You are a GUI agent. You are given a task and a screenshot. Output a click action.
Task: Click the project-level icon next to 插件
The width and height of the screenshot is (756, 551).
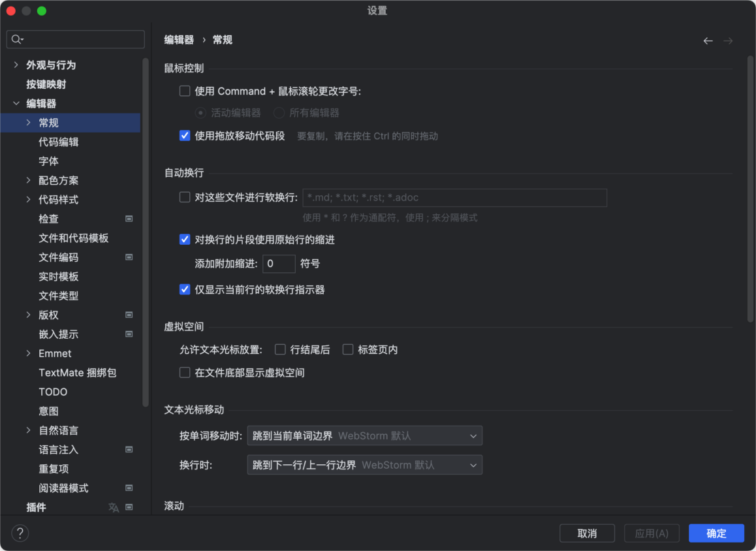click(129, 507)
